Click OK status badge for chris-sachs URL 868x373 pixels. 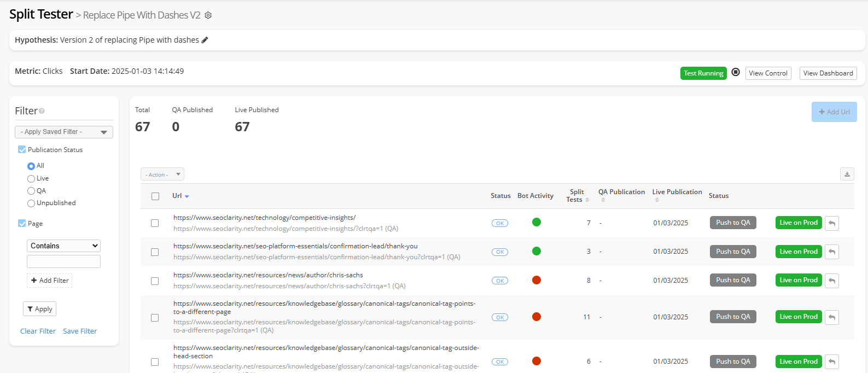click(x=499, y=281)
